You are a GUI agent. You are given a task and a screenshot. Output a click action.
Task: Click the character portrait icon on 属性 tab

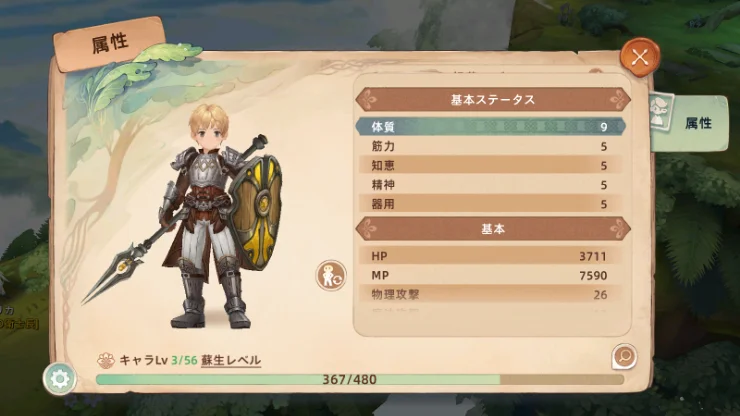660,112
